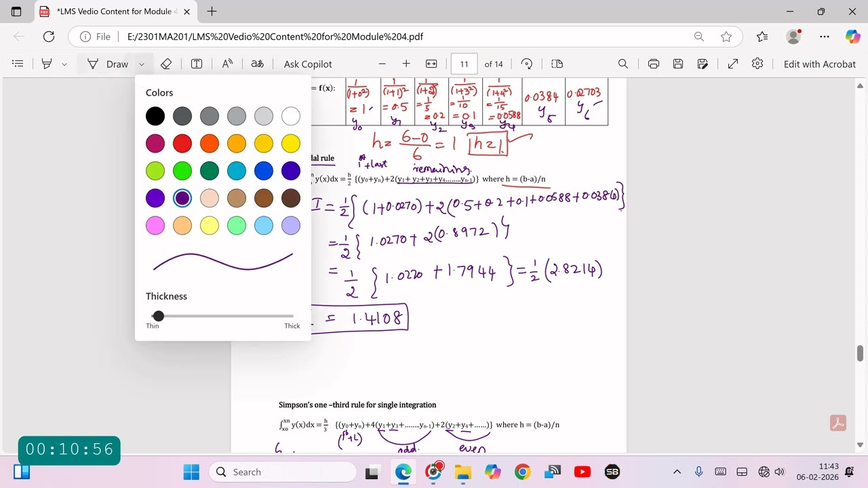Image resolution: width=868 pixels, height=488 pixels.
Task: Pick the bright green color swatch
Action: pyautogui.click(x=182, y=170)
